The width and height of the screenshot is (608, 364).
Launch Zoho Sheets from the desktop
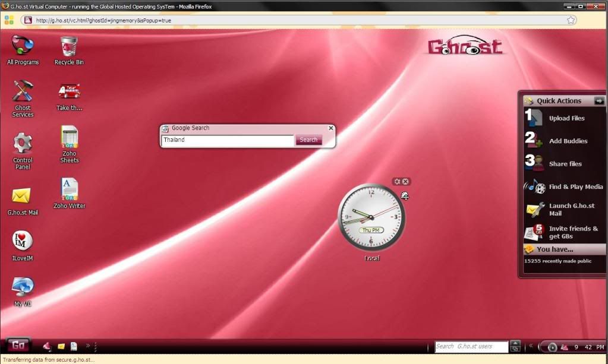tap(70, 144)
